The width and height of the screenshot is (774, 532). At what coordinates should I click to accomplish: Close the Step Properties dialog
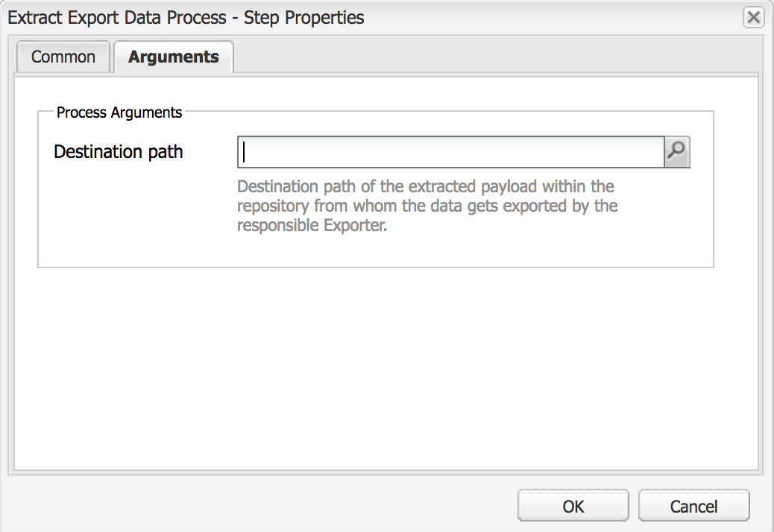[x=753, y=18]
